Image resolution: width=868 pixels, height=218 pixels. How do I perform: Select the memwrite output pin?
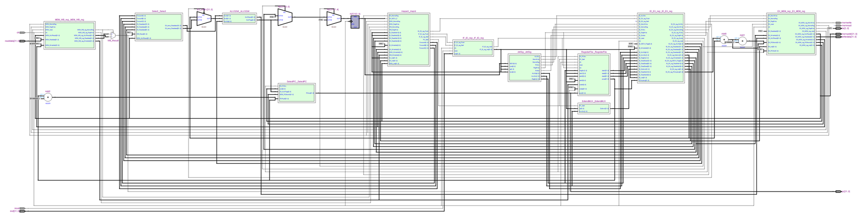(x=838, y=22)
